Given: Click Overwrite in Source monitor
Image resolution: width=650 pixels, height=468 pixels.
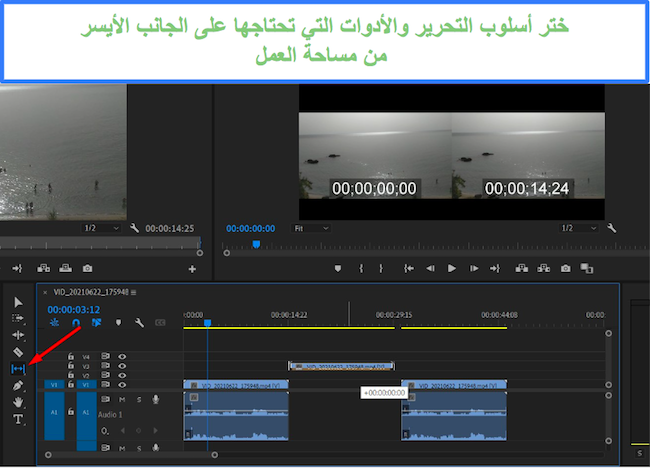Looking at the screenshot, I should [65, 269].
